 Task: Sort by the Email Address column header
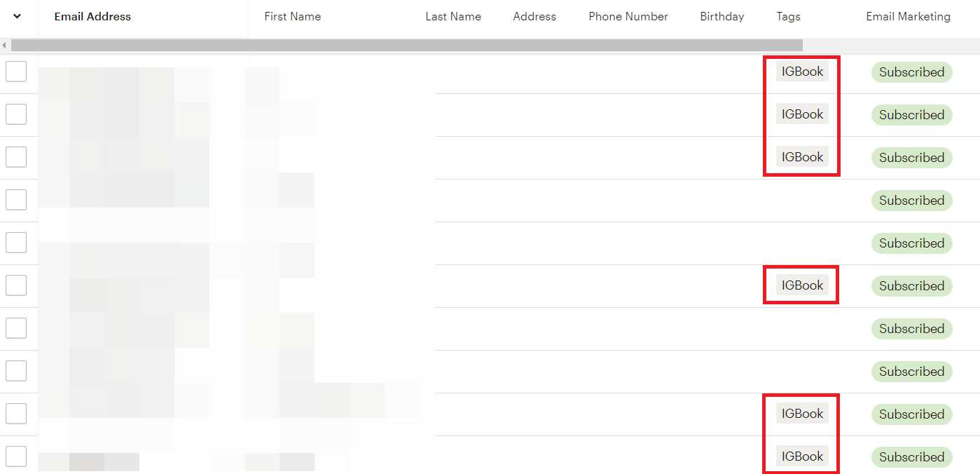pyautogui.click(x=92, y=17)
